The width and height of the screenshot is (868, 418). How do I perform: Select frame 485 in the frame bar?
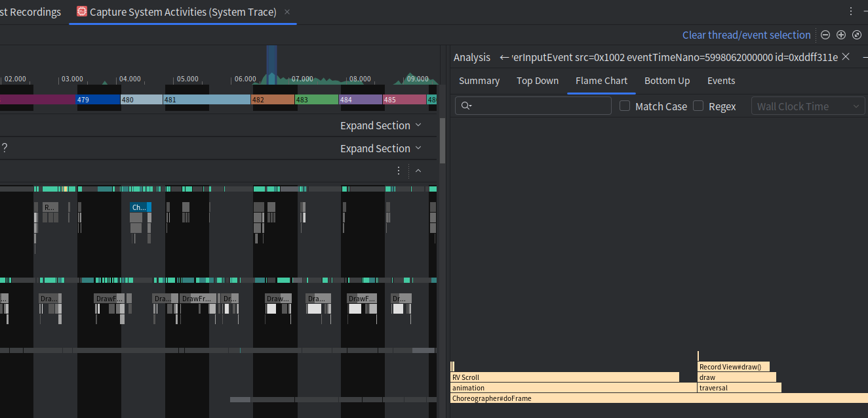coord(404,100)
